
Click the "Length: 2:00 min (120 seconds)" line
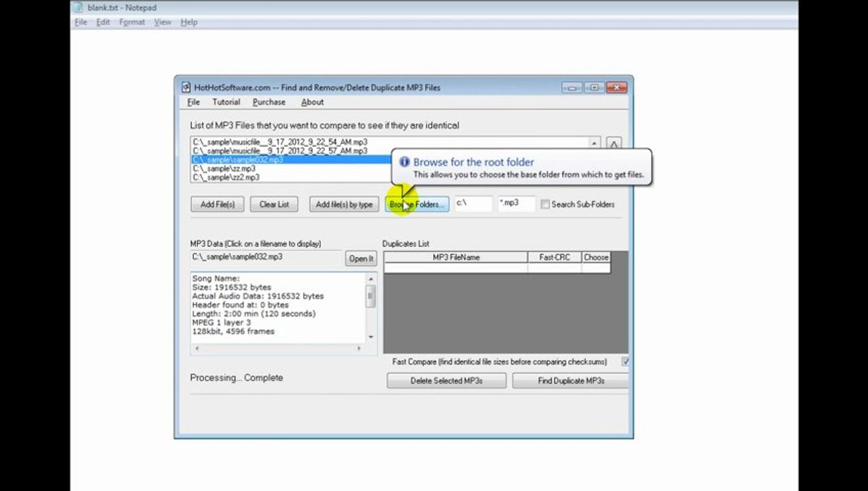pyautogui.click(x=254, y=314)
